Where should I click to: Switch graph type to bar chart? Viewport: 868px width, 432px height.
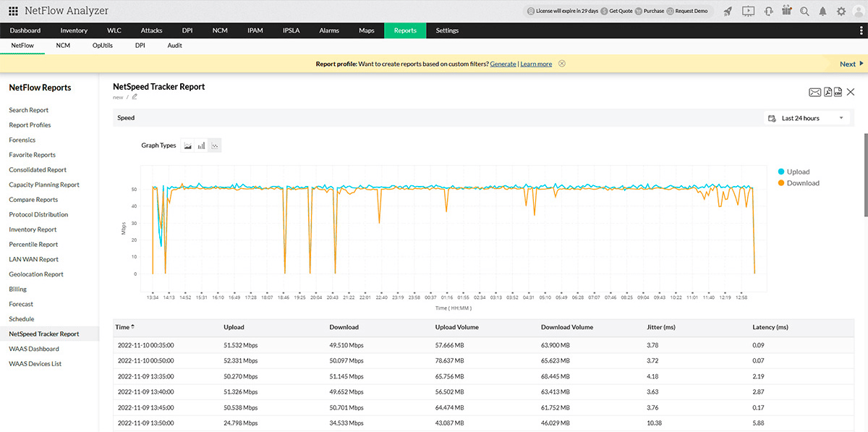pyautogui.click(x=201, y=145)
